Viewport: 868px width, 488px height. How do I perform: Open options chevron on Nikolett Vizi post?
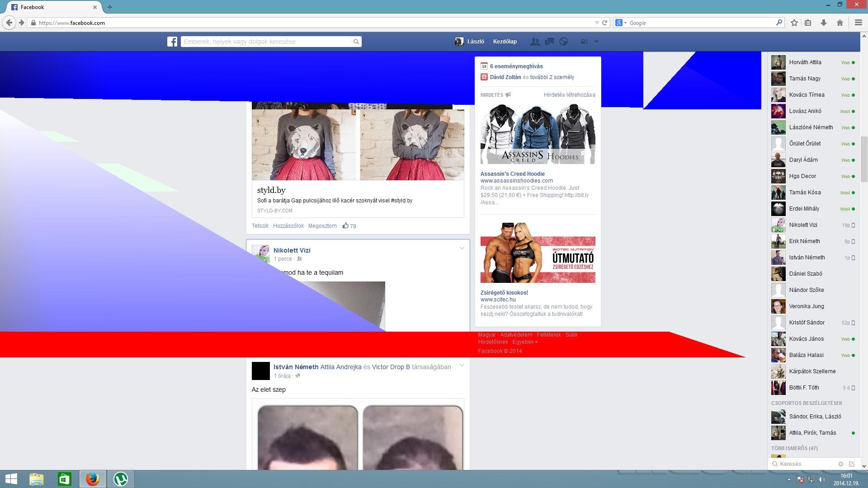coord(462,248)
